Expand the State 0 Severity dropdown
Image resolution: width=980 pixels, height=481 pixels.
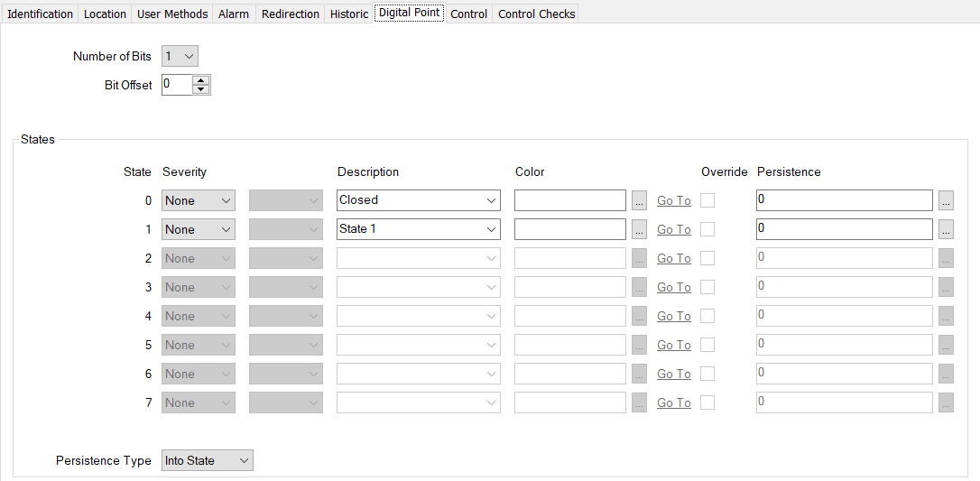(x=199, y=200)
